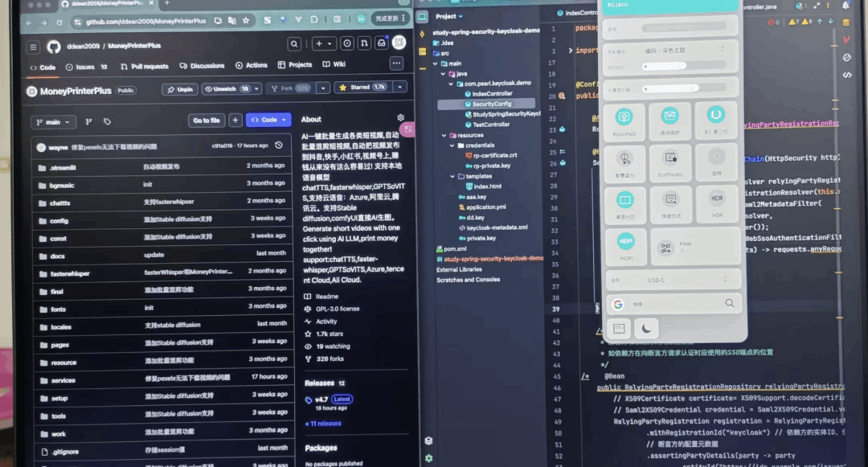Screen dimensions: 868x467
Task: Open the Project view dropdown in IntelliJ
Action: click(x=449, y=17)
